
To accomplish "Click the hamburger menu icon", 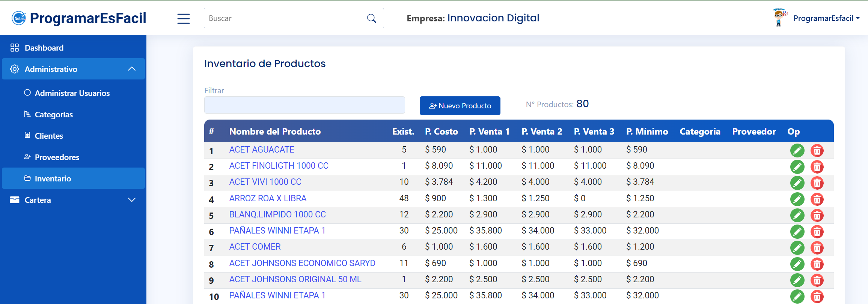I will (183, 18).
